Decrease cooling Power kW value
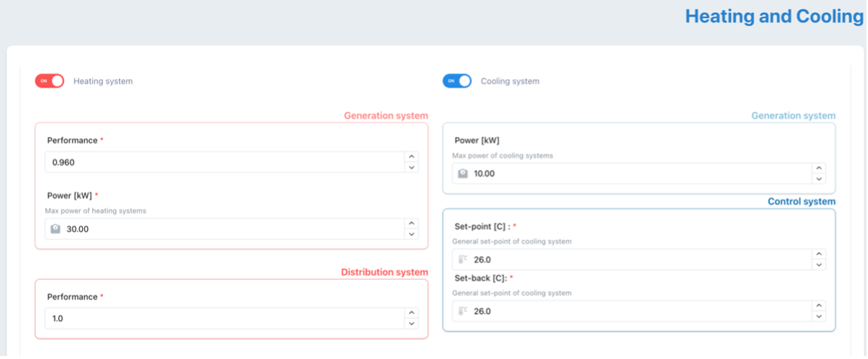Viewport: 868px width, 359px height. [x=819, y=179]
